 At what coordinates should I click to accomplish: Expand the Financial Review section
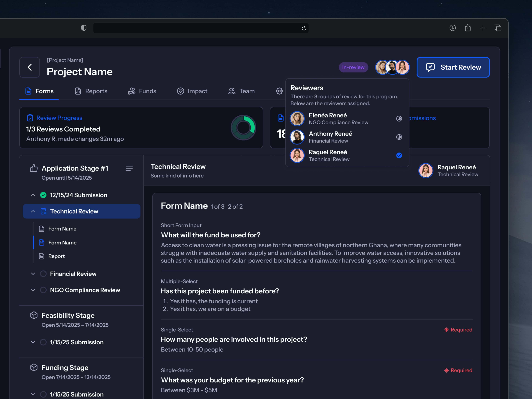tap(33, 274)
